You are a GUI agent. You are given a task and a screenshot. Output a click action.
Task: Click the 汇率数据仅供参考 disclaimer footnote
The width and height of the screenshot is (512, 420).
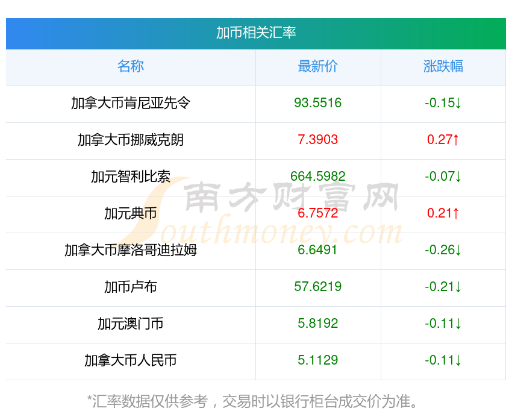[x=253, y=401]
